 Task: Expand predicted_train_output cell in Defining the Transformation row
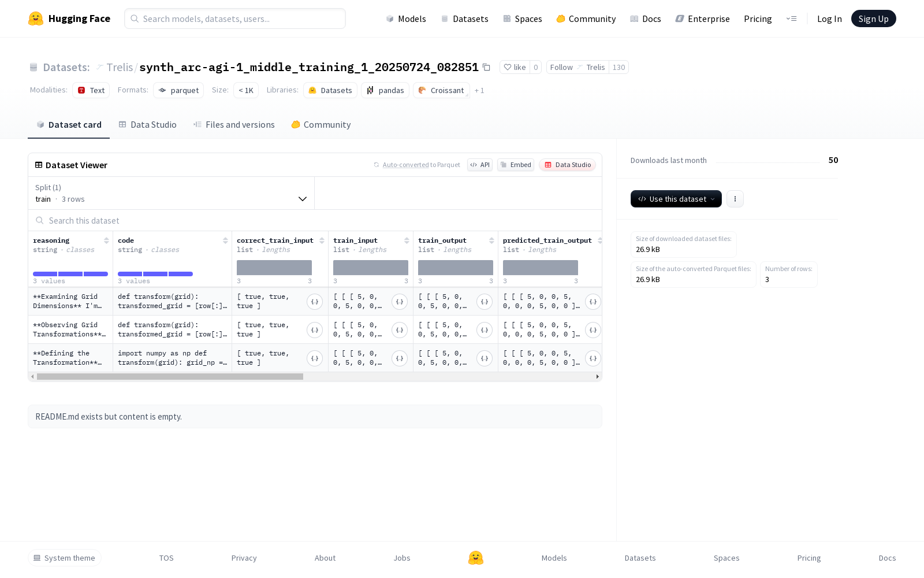593,358
